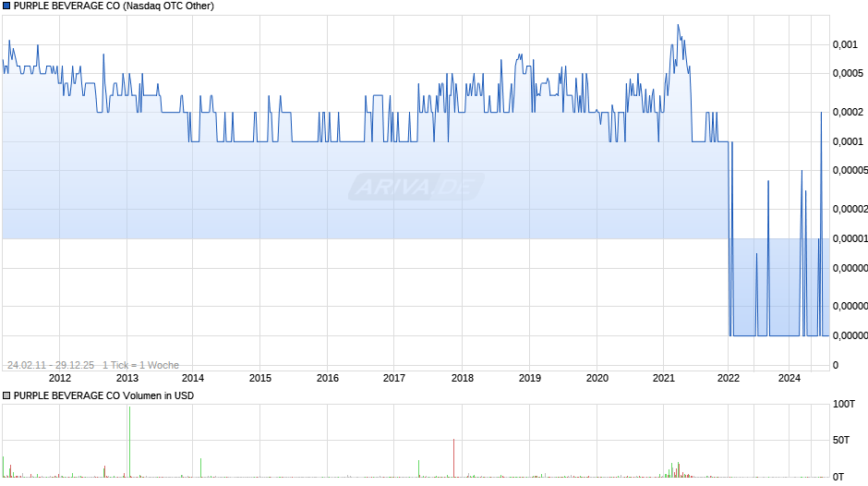
Task: Click the 2013 year label on the time axis
Action: click(x=127, y=378)
